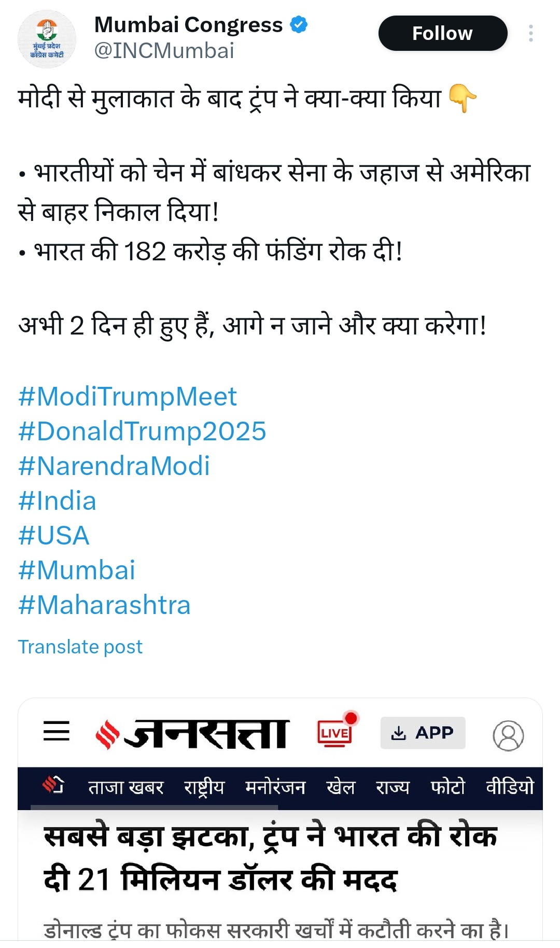This screenshot has width=560, height=948.
Task: Open the #DonaldTrump2025 hashtag
Action: point(142,431)
